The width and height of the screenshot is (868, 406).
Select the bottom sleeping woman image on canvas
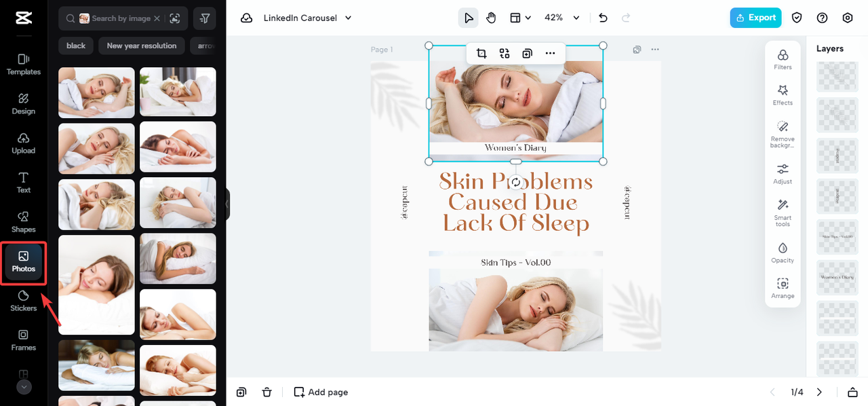click(515, 310)
